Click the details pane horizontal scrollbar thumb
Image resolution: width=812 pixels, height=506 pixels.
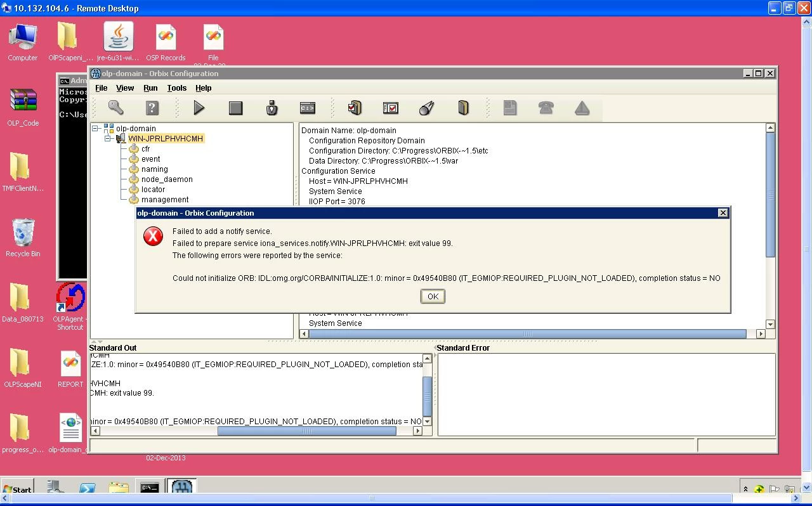coord(527,334)
